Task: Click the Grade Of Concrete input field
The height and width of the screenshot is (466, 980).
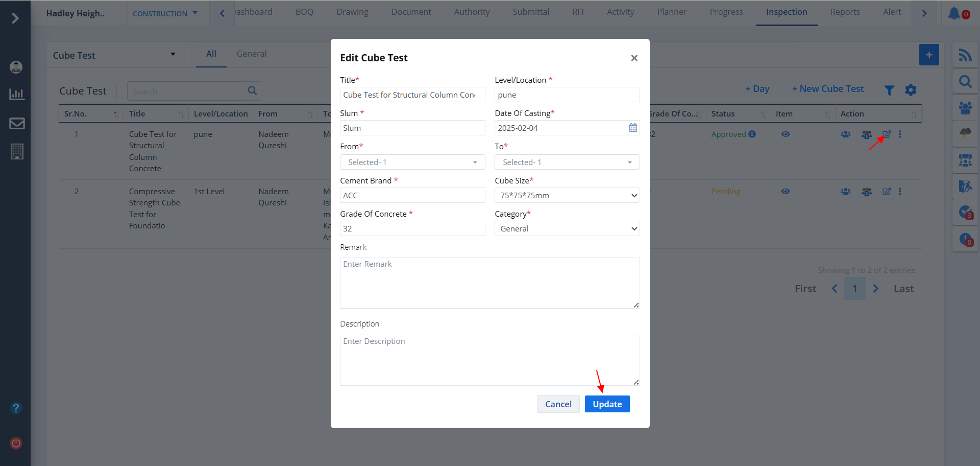Action: (x=412, y=228)
